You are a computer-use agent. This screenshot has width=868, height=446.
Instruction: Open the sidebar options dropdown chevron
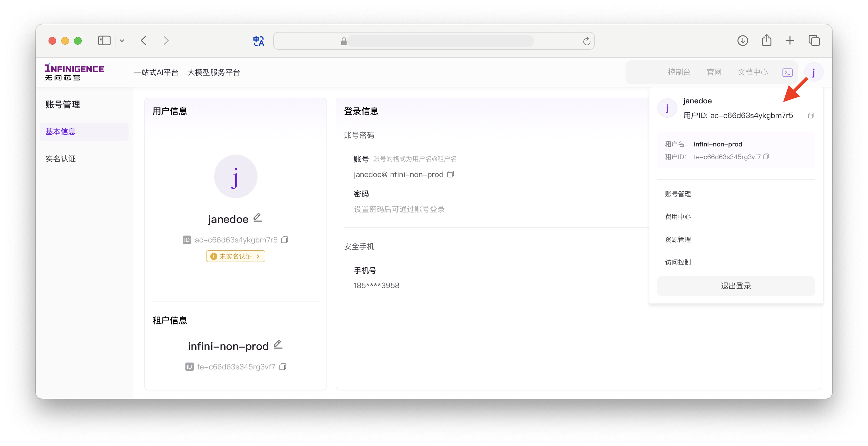[x=122, y=41]
